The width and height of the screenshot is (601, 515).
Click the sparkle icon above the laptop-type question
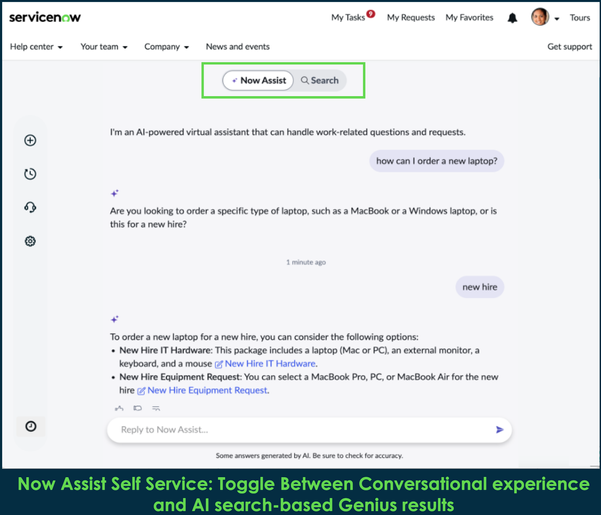[114, 193]
